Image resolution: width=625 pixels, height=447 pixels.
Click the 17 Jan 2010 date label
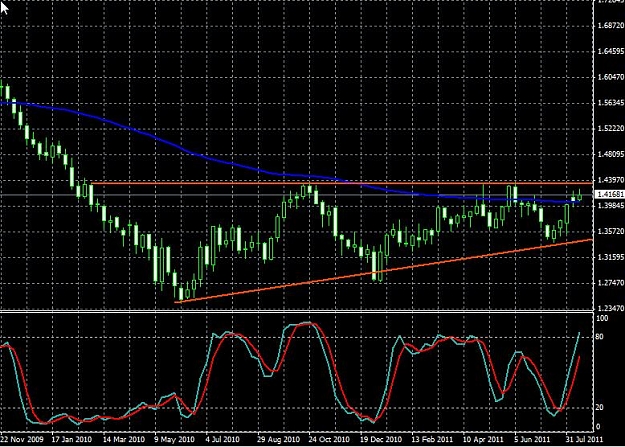point(71,439)
